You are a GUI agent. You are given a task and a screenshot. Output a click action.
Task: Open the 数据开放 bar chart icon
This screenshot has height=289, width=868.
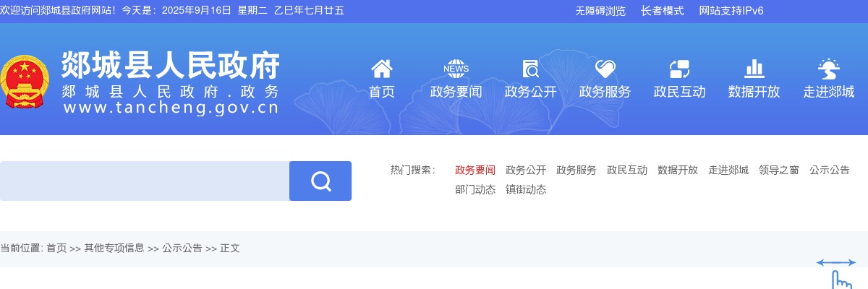pos(754,69)
